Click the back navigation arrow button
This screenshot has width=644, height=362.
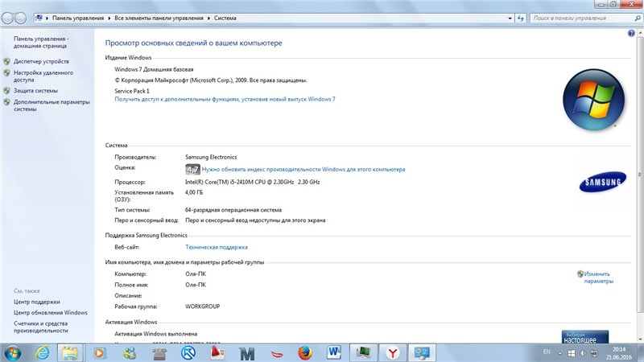point(8,18)
